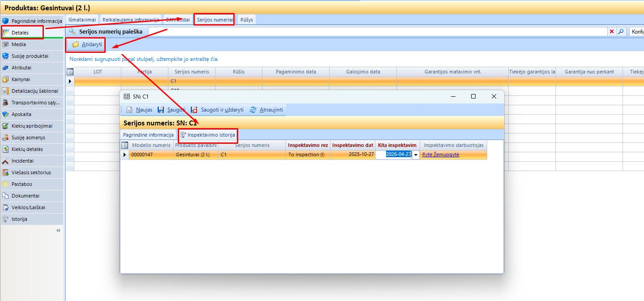Switch to Serijos numeriai tab

(x=214, y=20)
